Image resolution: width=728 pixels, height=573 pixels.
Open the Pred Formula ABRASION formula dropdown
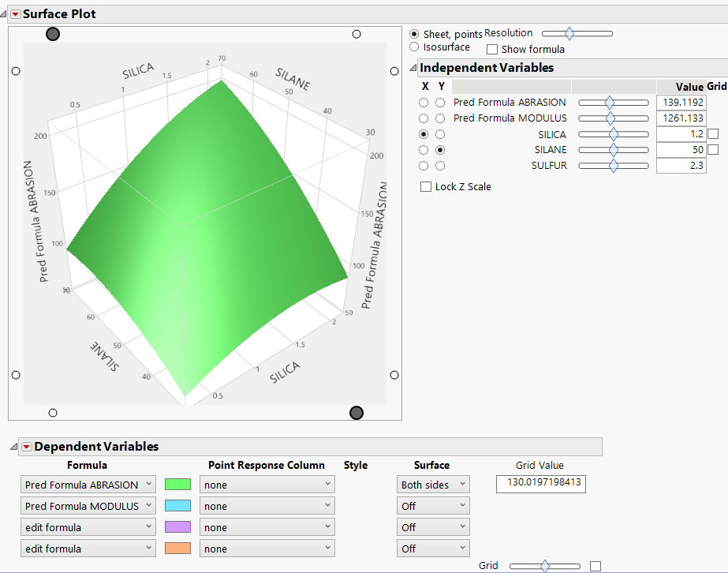[88, 484]
